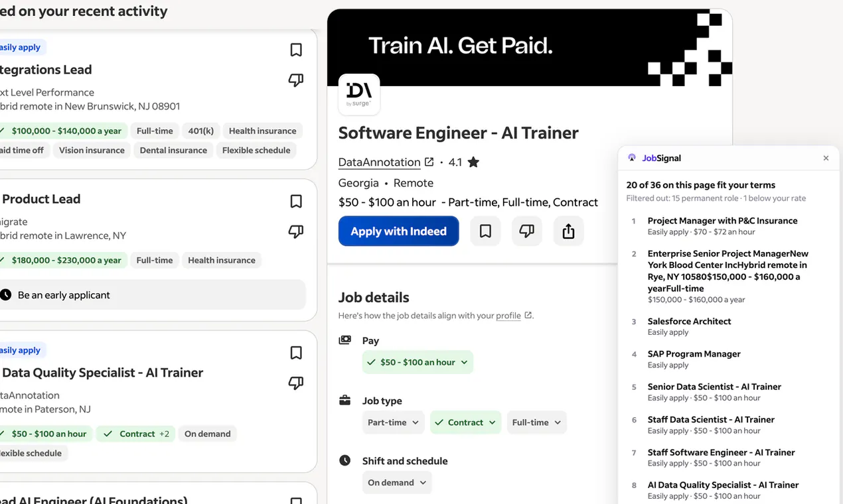This screenshot has height=504, width=843.
Task: Click the Health insurance tag on Product Lead card
Action: (x=221, y=261)
